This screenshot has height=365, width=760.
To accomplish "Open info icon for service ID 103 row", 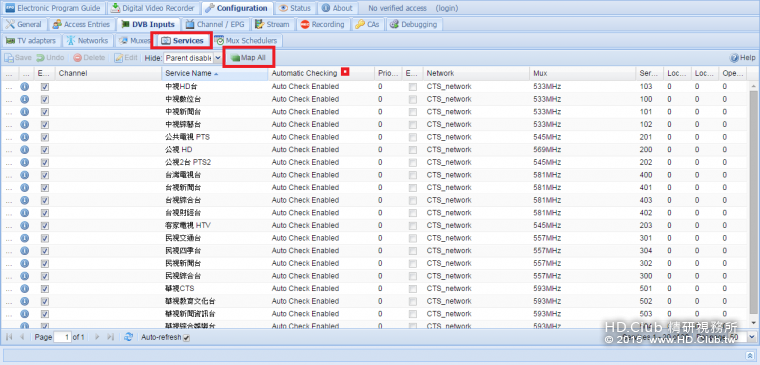I will (24, 87).
